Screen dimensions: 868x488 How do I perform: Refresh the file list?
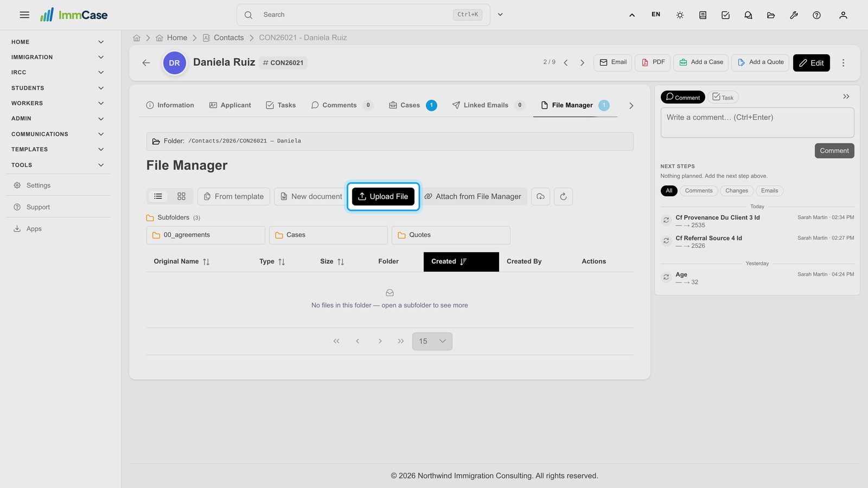(563, 196)
